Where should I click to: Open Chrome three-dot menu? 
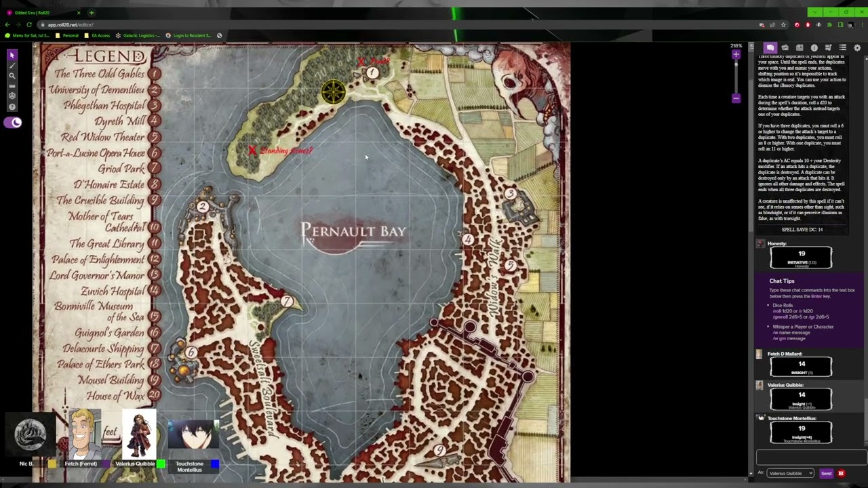coord(861,25)
